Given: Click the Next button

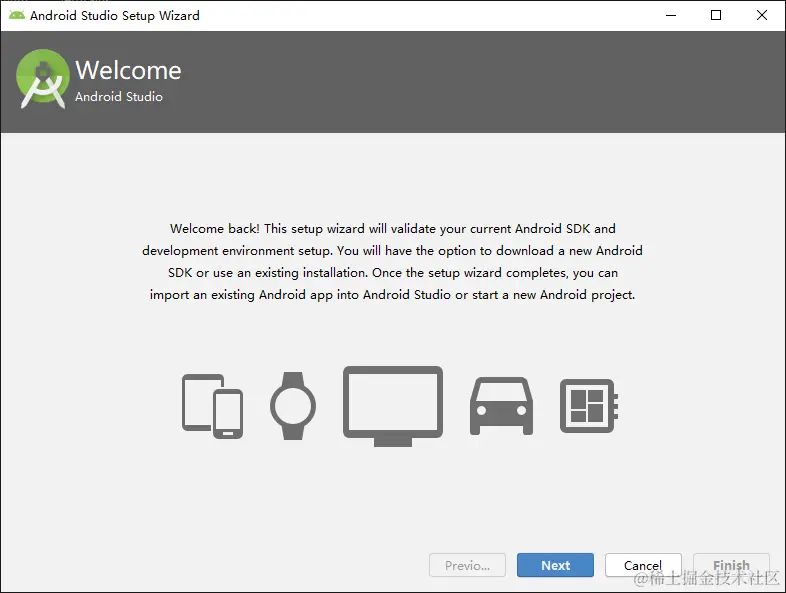Looking at the screenshot, I should point(555,565).
